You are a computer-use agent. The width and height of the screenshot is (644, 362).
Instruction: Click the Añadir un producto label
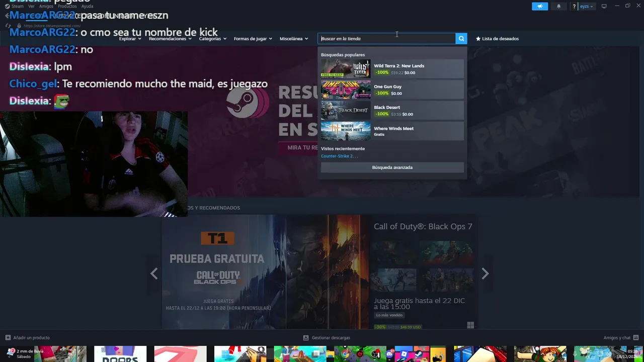pos(31,338)
